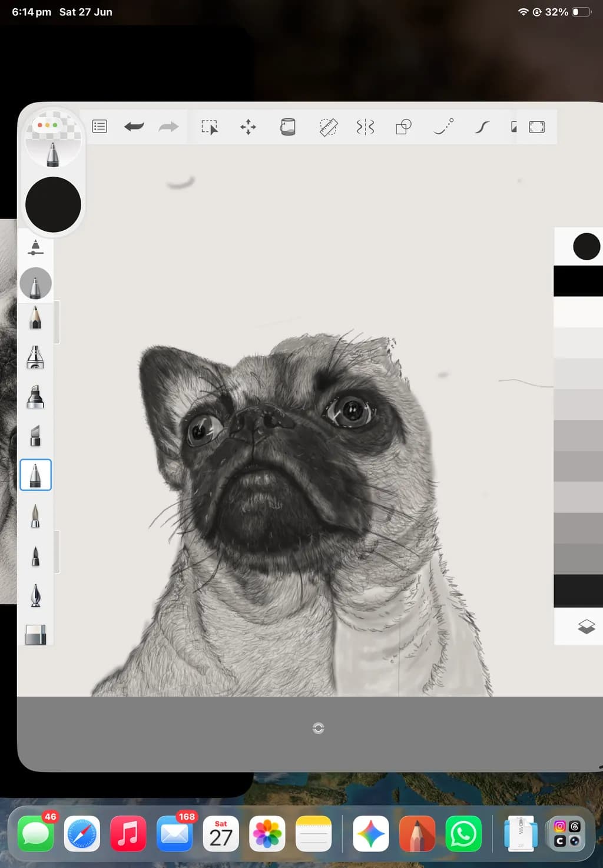This screenshot has height=868, width=603.
Task: Pick the darkest charcoal swatch at bottom
Action: (x=578, y=591)
